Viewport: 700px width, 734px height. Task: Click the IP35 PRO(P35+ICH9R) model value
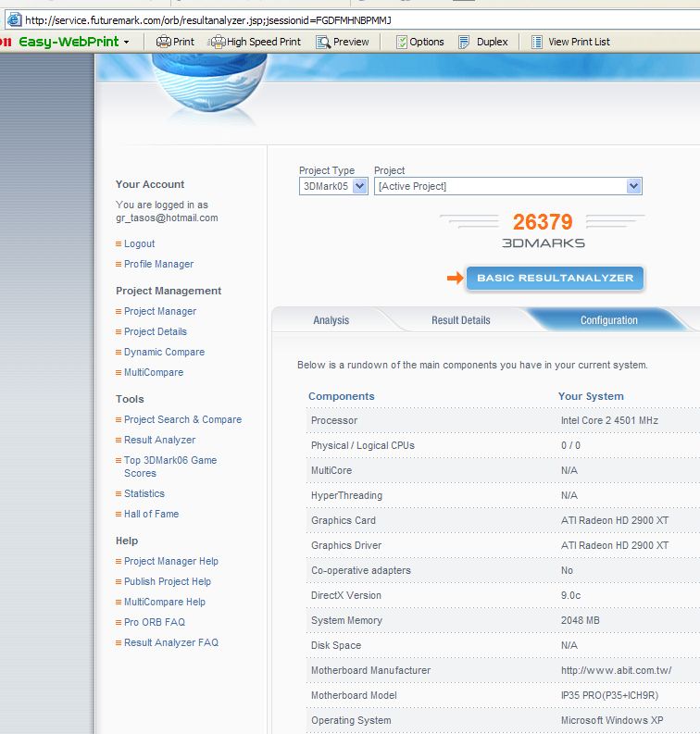[x=609, y=695]
